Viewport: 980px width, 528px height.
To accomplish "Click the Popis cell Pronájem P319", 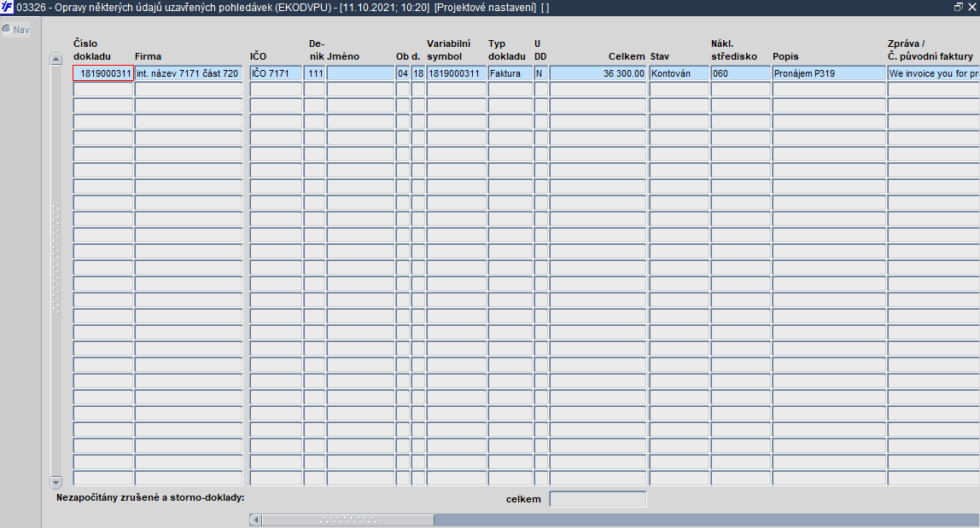I will click(x=829, y=73).
